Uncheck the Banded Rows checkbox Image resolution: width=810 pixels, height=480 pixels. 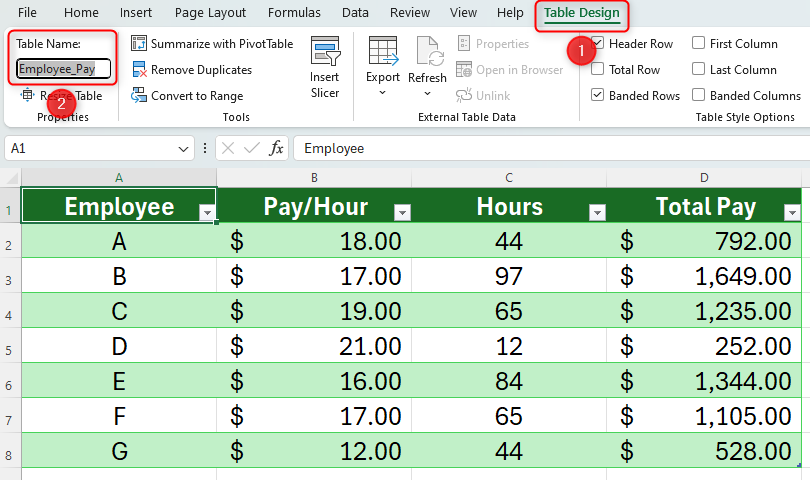(597, 96)
